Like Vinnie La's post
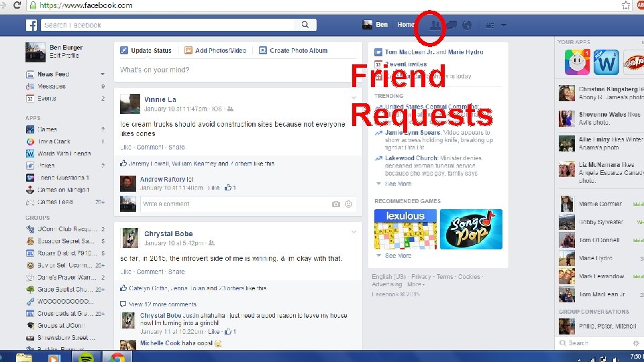The width and height of the screenshot is (644, 362). click(125, 147)
